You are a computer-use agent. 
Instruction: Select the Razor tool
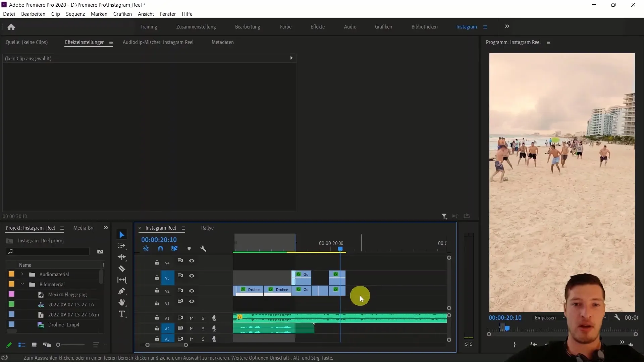point(122,268)
